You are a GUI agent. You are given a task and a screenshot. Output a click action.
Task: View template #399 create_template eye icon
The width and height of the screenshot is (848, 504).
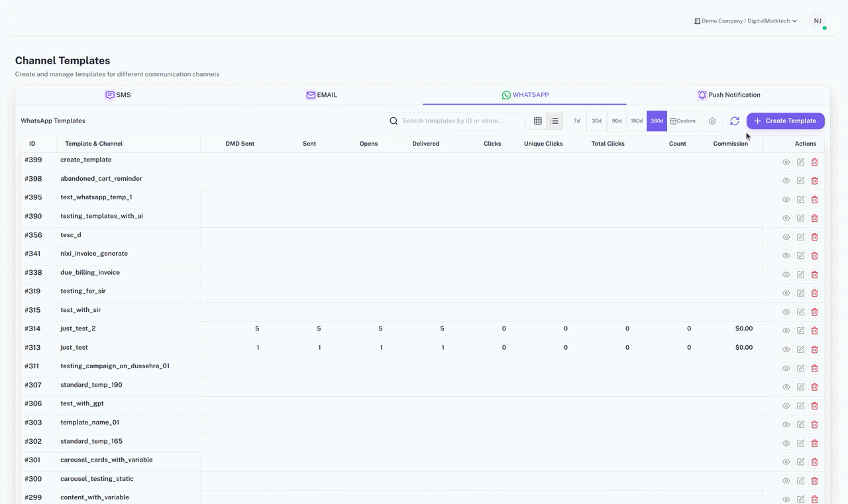786,162
